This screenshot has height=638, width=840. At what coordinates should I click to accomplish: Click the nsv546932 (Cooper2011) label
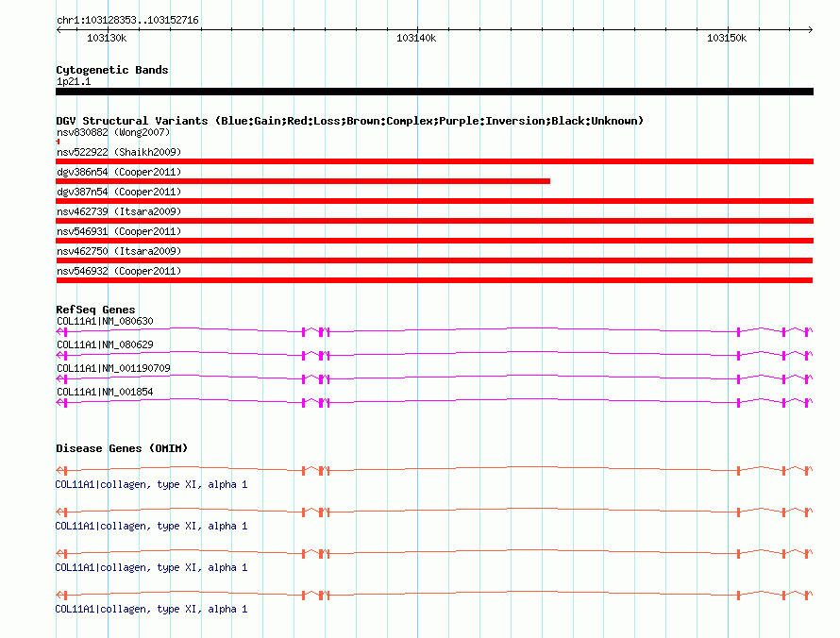click(x=119, y=271)
